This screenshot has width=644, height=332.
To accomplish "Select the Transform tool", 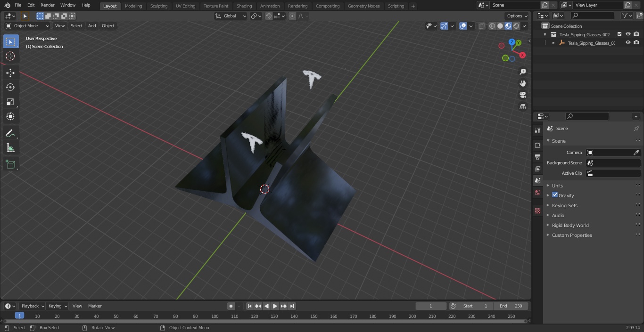I will click(10, 116).
